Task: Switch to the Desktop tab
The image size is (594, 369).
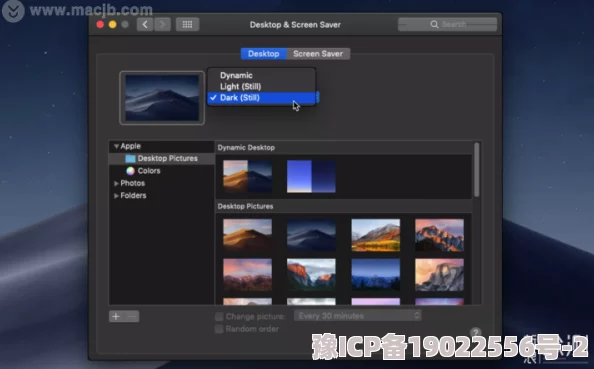Action: coord(264,54)
